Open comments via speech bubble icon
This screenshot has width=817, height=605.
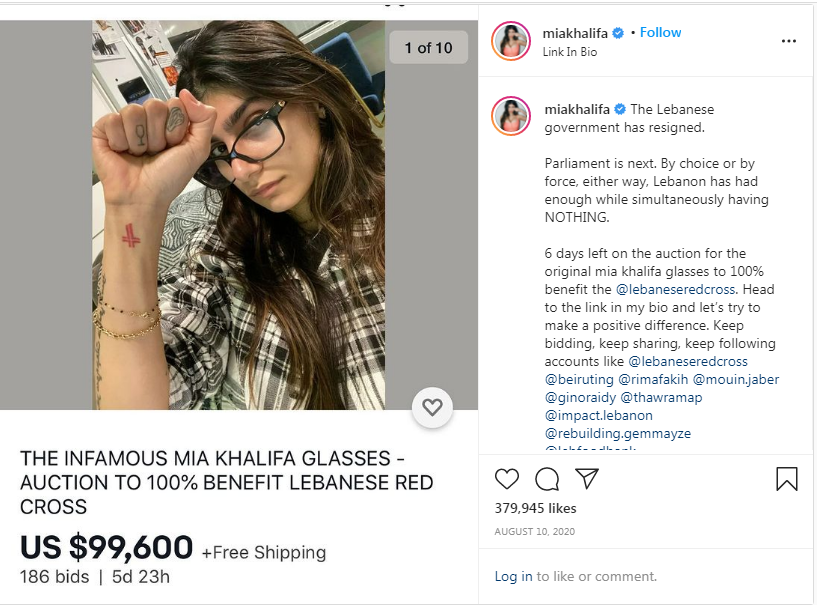pyautogui.click(x=547, y=479)
